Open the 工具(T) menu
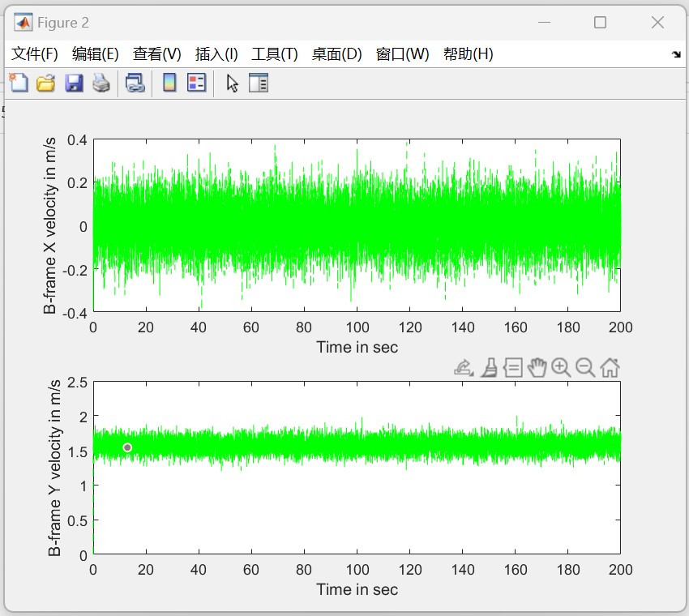Viewport: 689px width, 616px height. 275,54
